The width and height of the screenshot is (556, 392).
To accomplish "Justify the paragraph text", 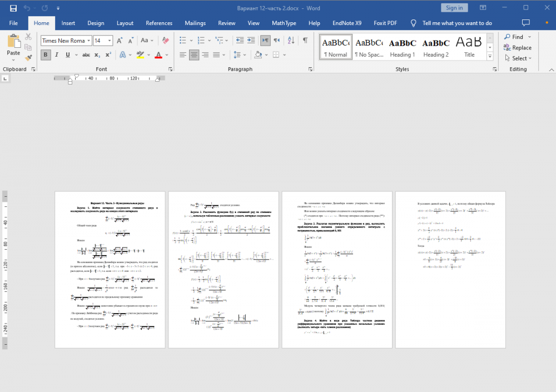I will pos(216,54).
